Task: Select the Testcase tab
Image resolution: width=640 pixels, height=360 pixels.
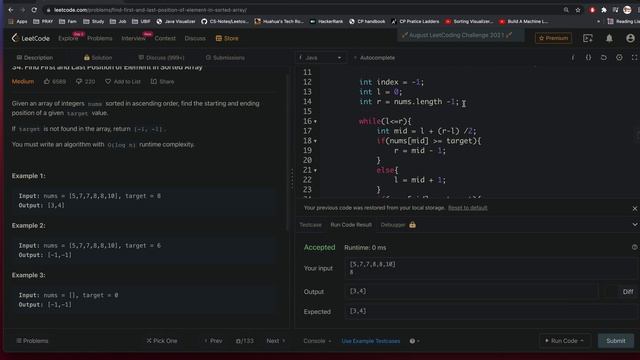Action: click(x=311, y=224)
